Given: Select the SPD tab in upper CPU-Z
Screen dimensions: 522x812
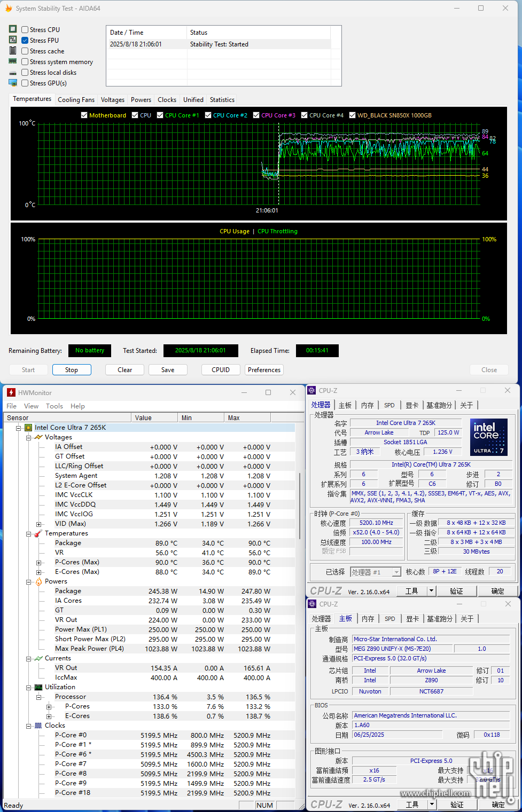Looking at the screenshot, I should pos(389,405).
